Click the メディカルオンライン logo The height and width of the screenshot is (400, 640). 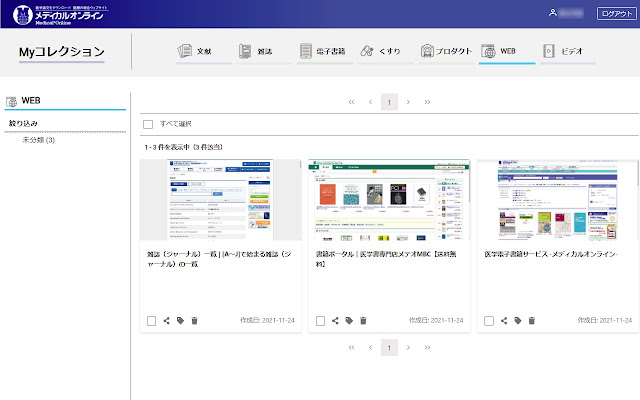[60, 15]
